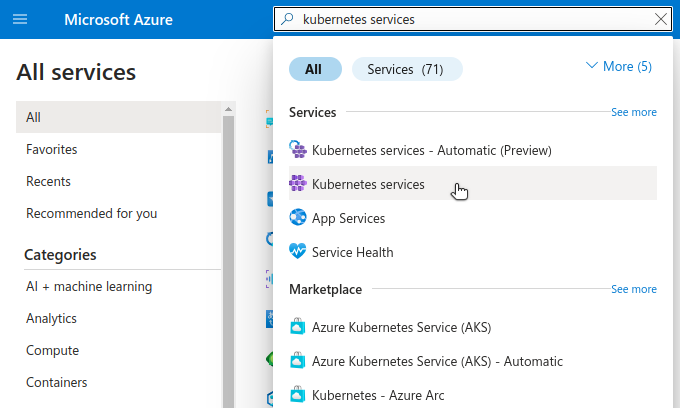Click the sidebar vertical scrollbar
Viewport: 680px width, 408px height.
228,250
